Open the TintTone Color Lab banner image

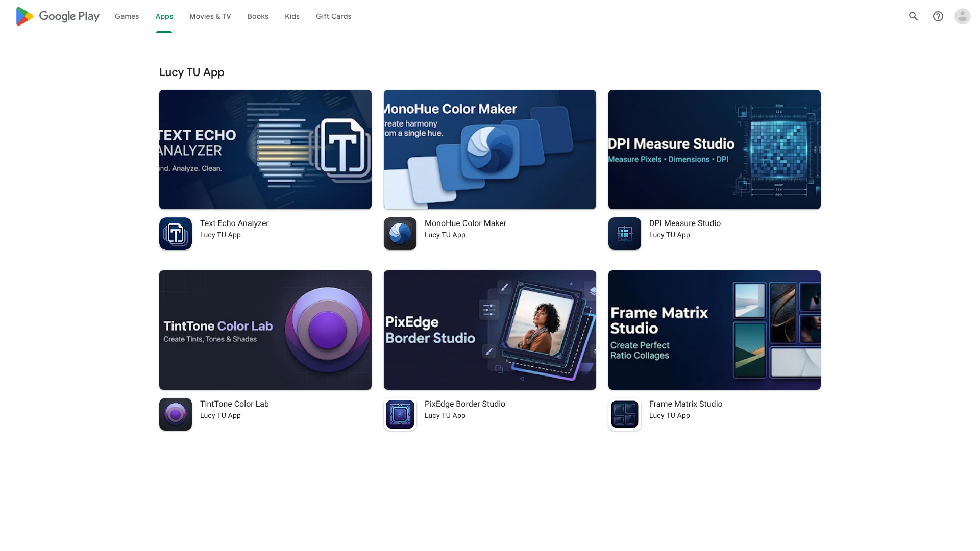point(265,330)
